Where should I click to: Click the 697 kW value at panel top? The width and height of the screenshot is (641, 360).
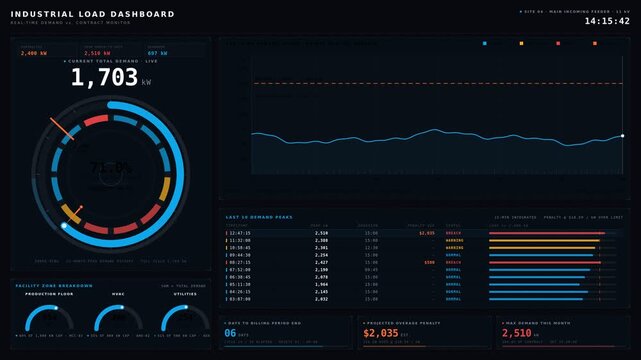click(157, 54)
